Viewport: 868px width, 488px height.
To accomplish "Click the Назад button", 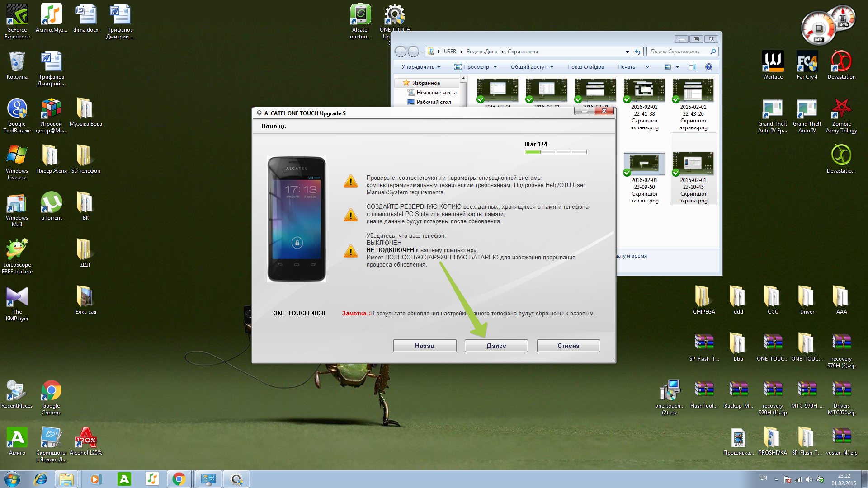I will (425, 346).
